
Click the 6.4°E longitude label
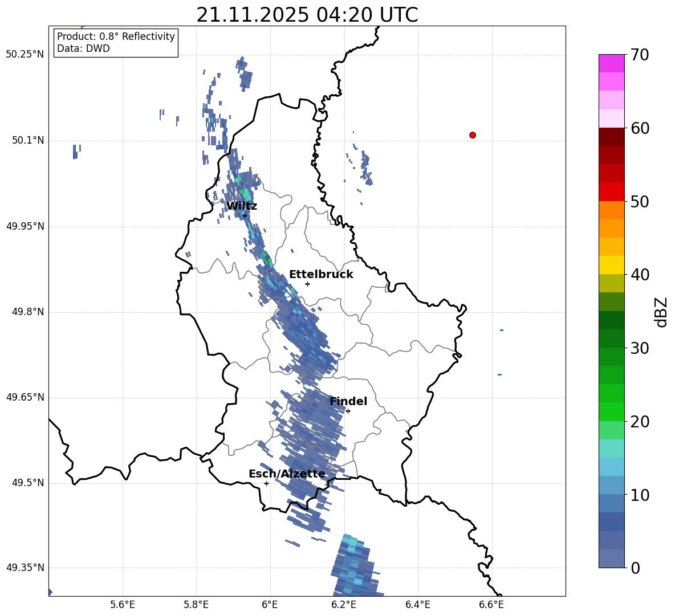coord(417,605)
